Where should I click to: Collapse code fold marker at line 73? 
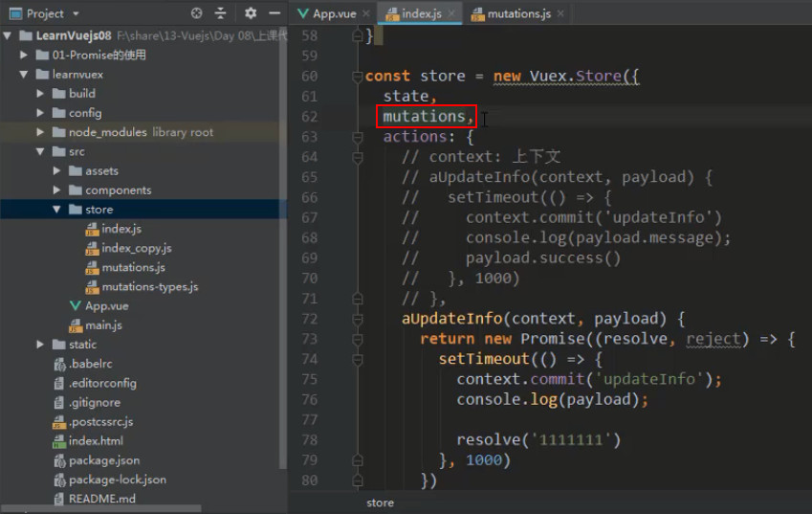coord(357,339)
